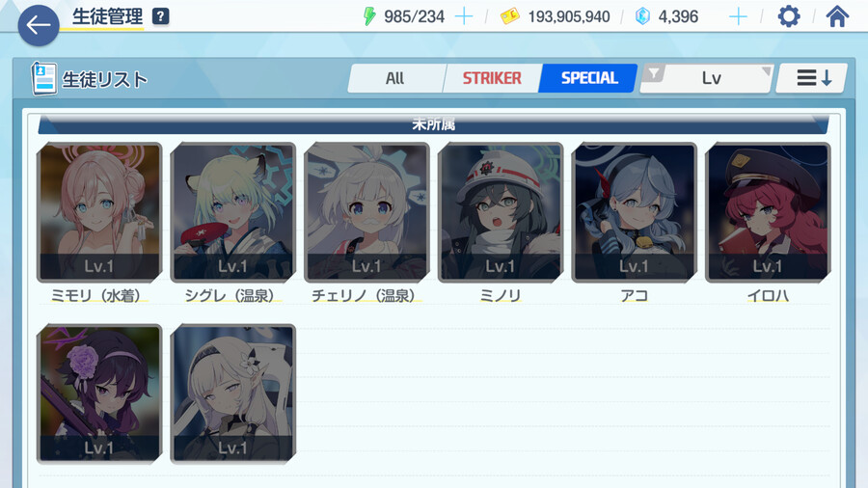Click the green energy bolt icon
The image size is (868, 488).
click(x=369, y=16)
